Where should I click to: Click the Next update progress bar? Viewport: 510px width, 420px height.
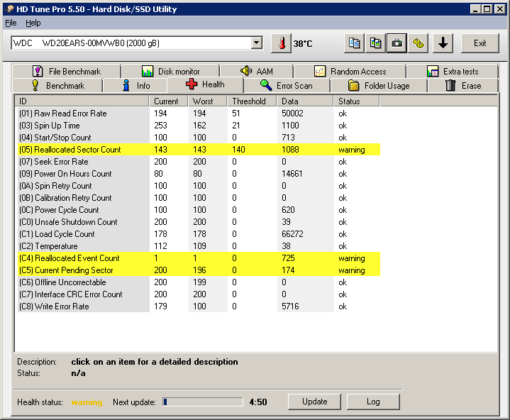point(203,402)
